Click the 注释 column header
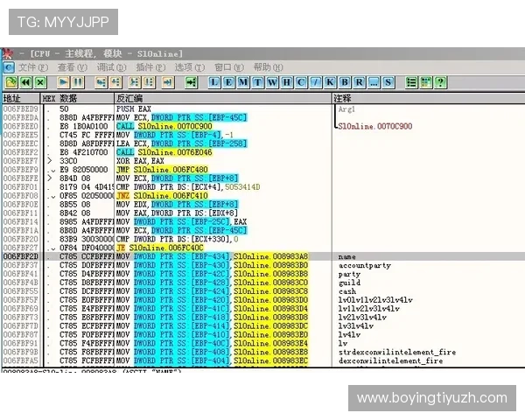525x420 pixels. tap(344, 98)
